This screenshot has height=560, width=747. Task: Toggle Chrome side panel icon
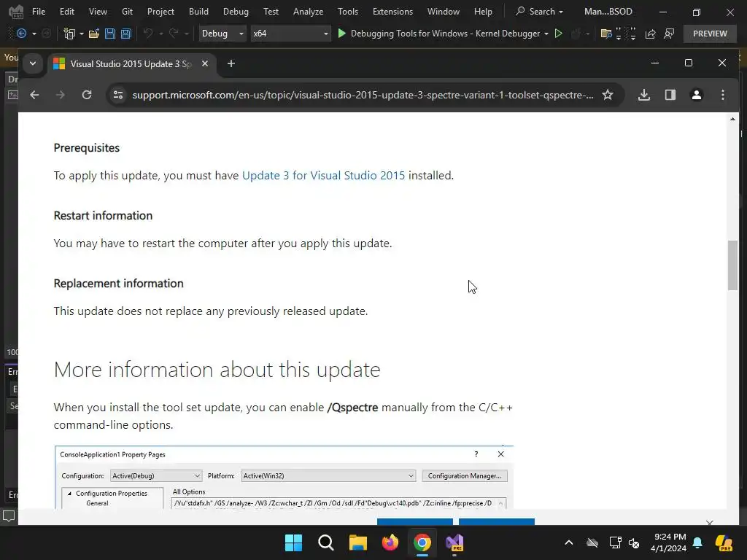[670, 95]
